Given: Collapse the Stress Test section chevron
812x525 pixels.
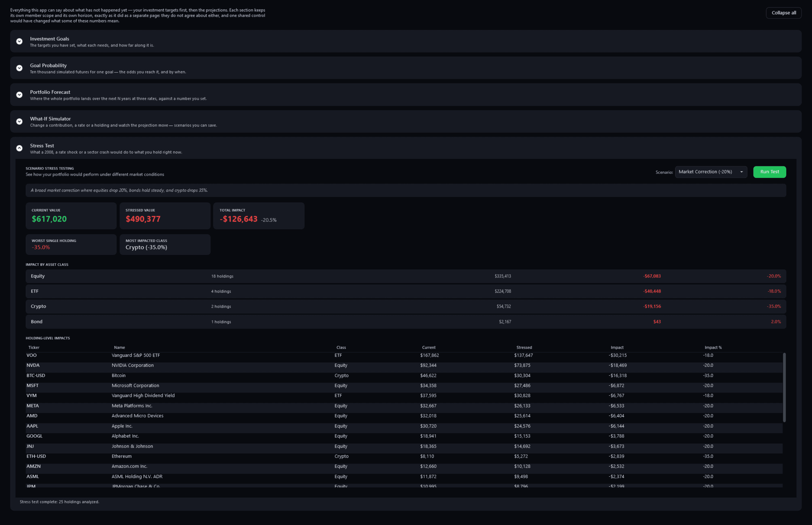Looking at the screenshot, I should (x=20, y=148).
